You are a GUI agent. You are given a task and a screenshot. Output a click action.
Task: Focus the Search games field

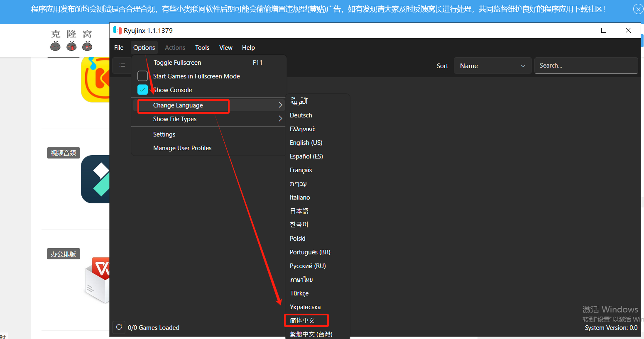586,66
